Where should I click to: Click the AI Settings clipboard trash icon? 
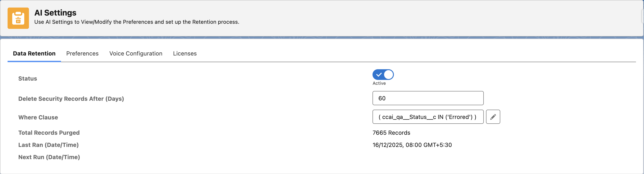pos(18,18)
